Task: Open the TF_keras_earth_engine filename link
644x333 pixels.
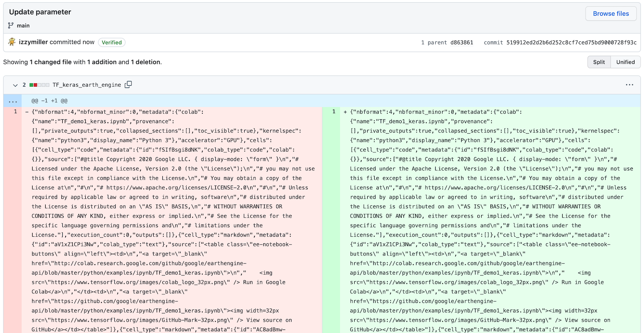Action: [87, 85]
